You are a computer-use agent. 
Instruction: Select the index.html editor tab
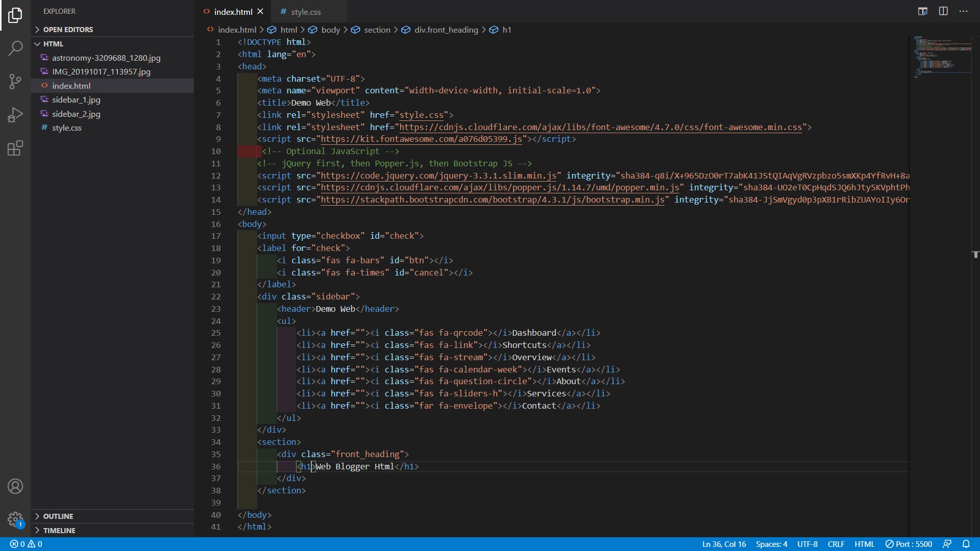tap(233, 12)
